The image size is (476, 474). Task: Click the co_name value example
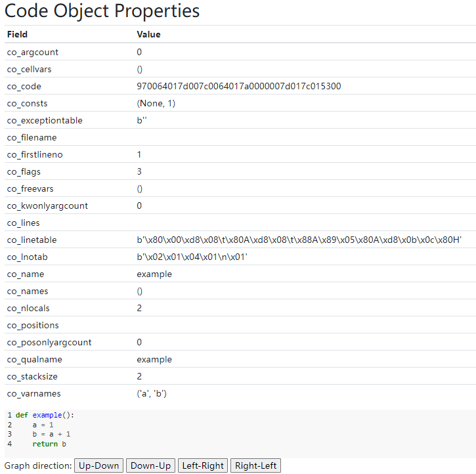click(x=154, y=274)
